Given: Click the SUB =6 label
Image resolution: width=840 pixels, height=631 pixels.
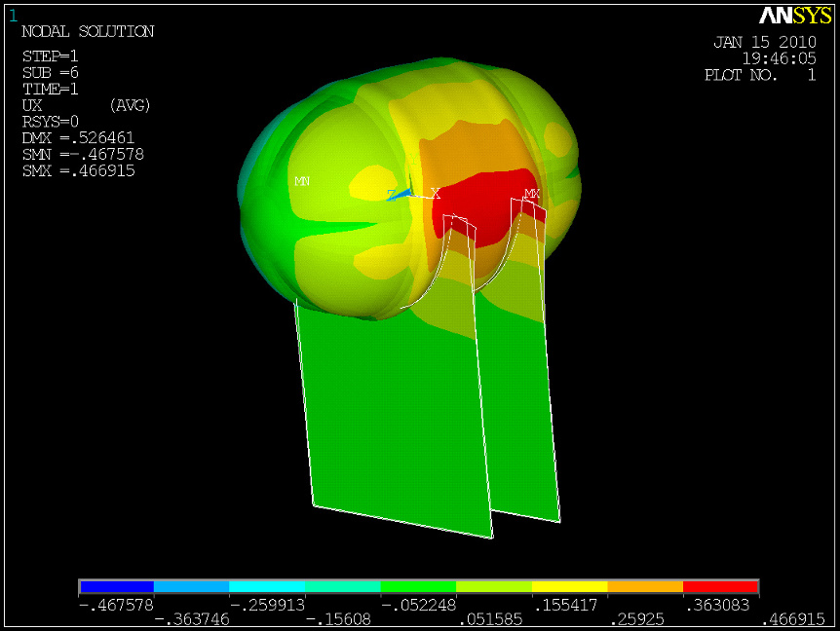Looking at the screenshot, I should 51,73.
